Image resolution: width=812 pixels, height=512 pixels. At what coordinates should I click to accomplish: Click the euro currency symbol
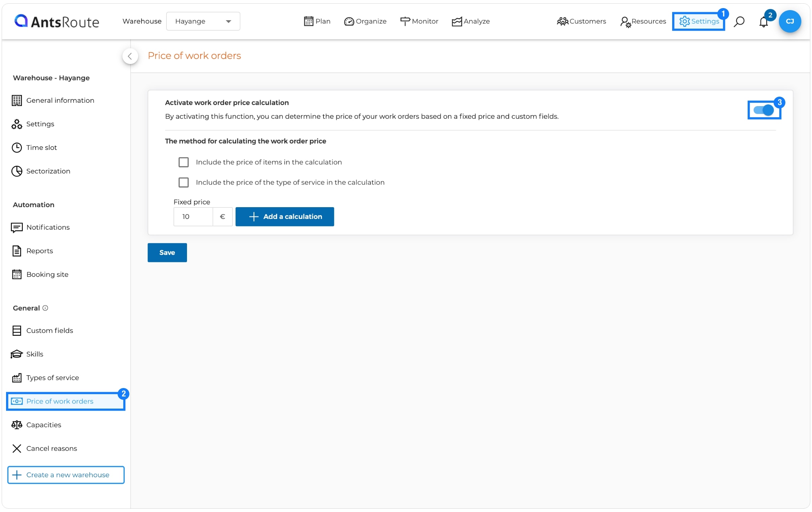click(223, 217)
